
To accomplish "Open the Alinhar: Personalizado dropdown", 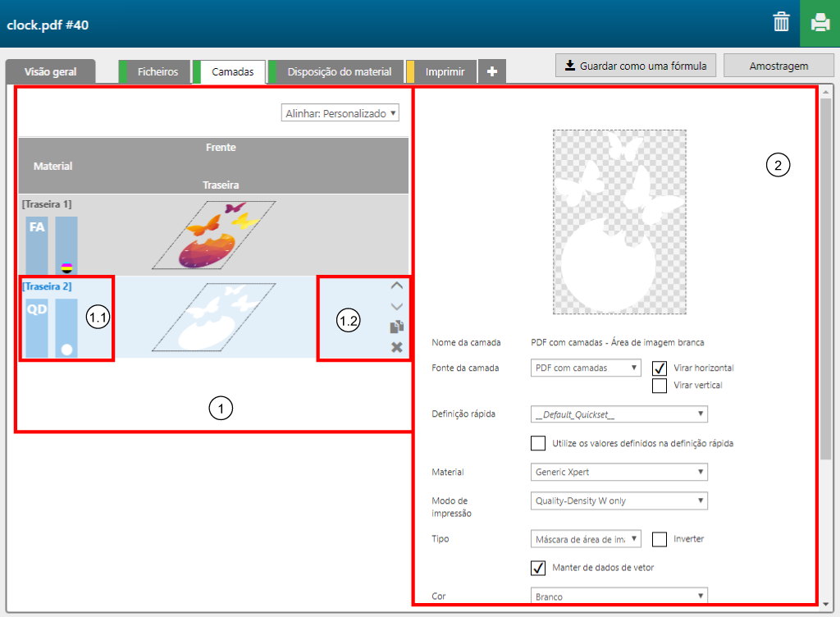I will click(x=340, y=113).
